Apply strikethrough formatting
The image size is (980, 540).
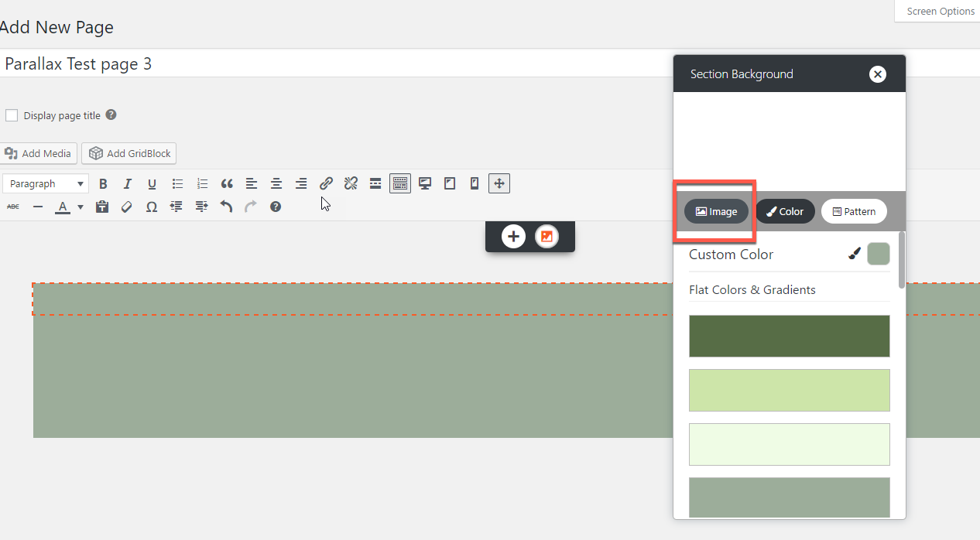[x=13, y=207]
